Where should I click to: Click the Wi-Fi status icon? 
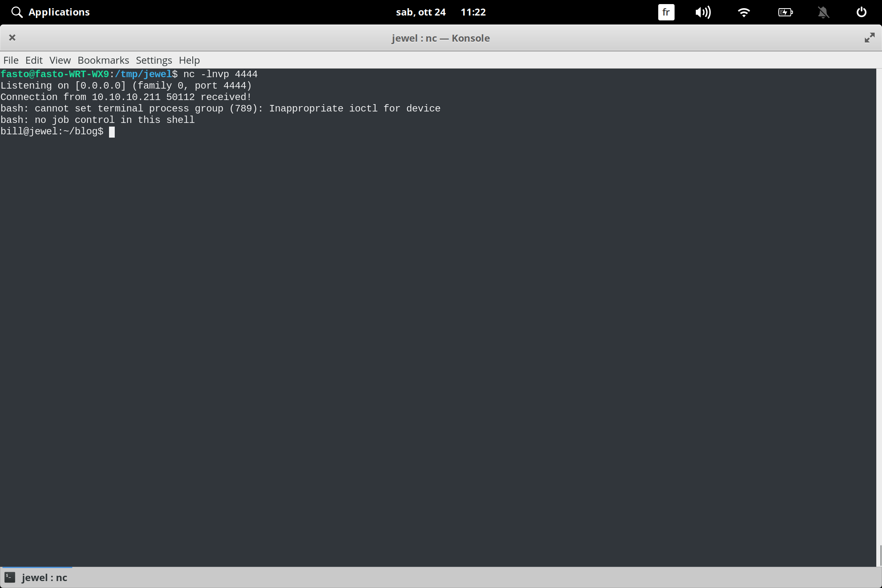[x=744, y=12]
